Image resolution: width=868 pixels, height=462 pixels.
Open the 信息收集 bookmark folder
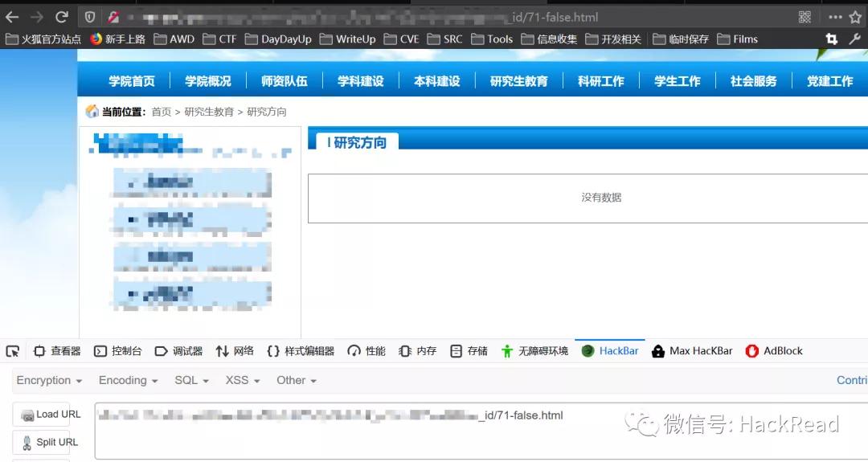coord(549,39)
